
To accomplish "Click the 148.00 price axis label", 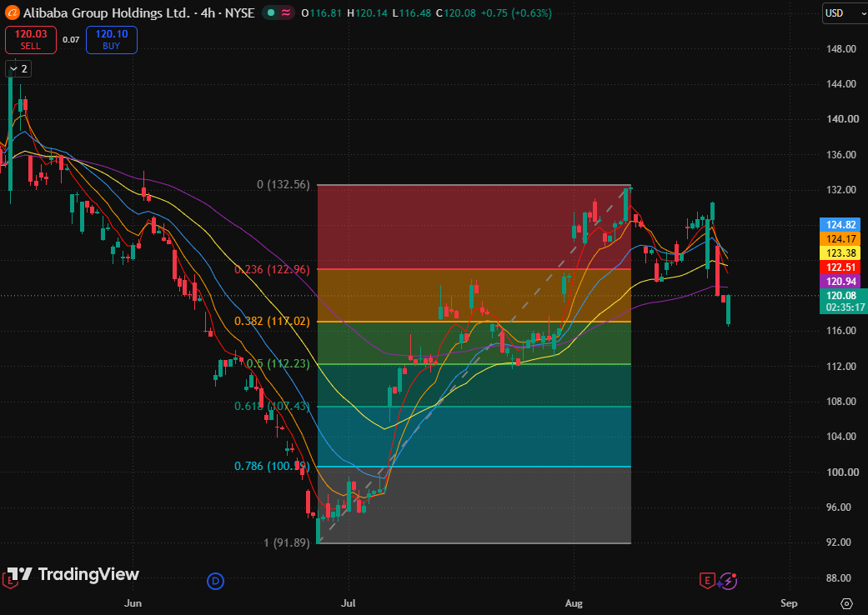I will pyautogui.click(x=842, y=48).
